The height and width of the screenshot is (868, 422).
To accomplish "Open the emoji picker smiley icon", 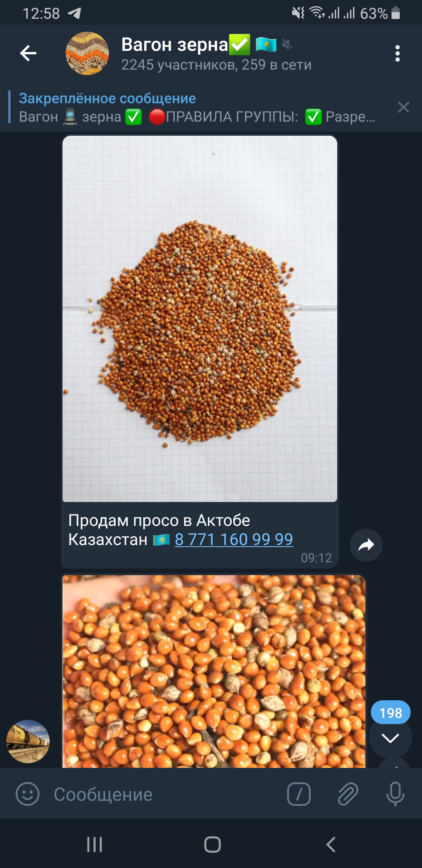I will [x=27, y=794].
